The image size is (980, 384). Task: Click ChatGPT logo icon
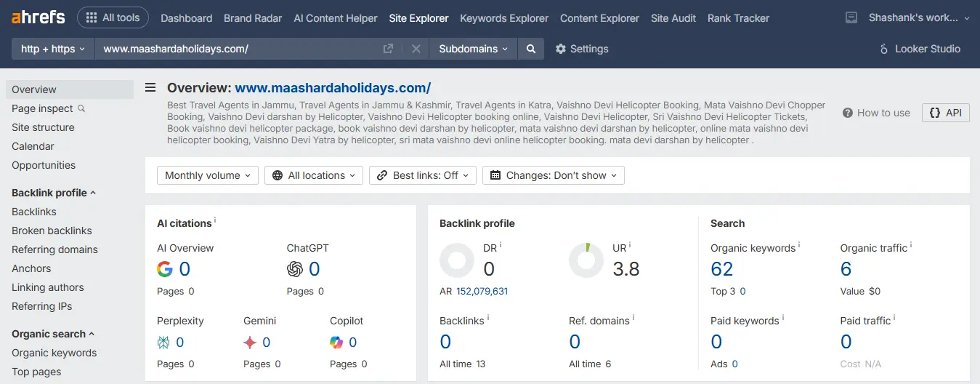coord(295,269)
